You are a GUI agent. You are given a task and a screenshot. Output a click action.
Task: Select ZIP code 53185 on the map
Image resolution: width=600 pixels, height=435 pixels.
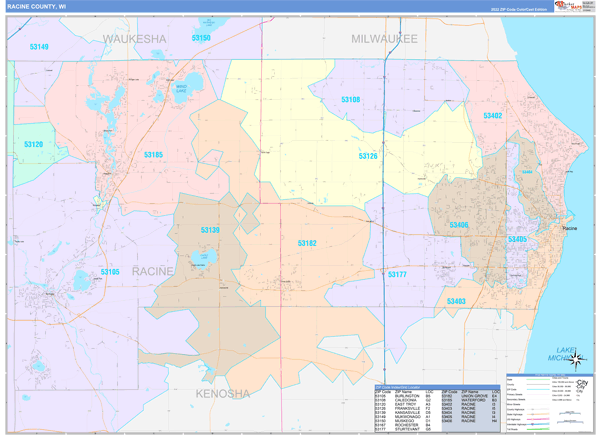pyautogui.click(x=153, y=155)
